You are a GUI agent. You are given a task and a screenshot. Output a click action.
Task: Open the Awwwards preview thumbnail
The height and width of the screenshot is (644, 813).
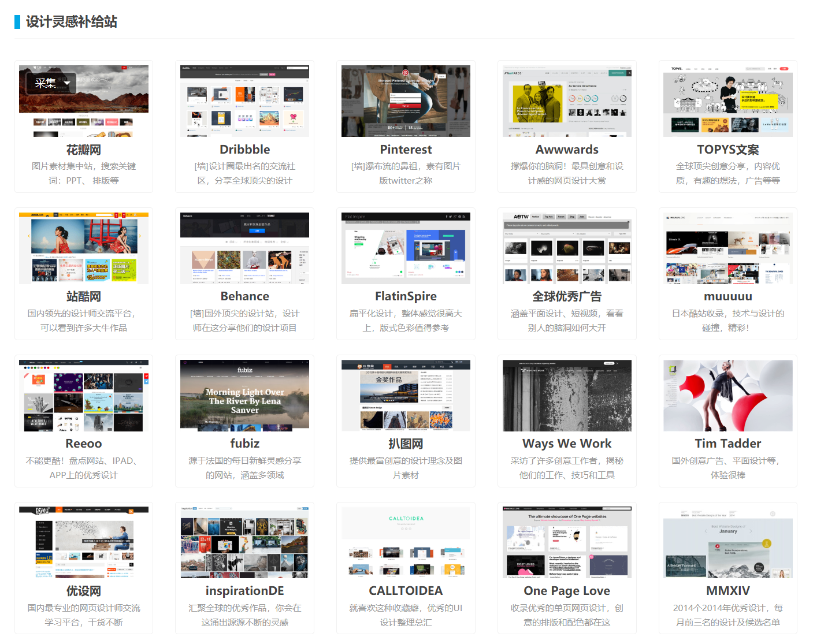567,101
